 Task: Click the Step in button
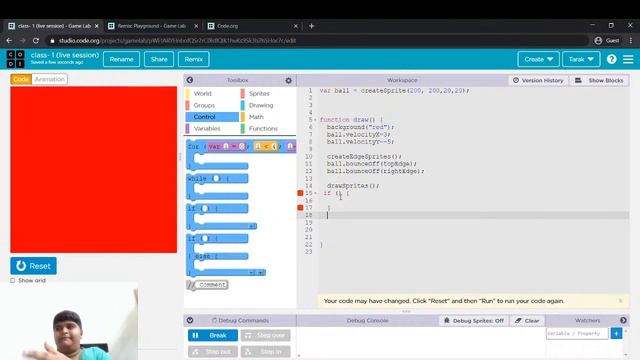point(266,351)
